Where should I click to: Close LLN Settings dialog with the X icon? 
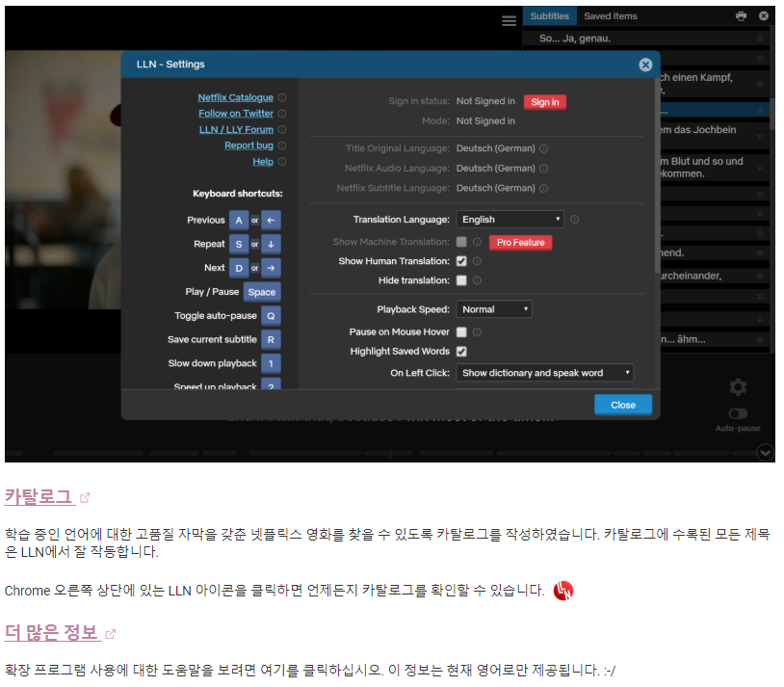coord(645,65)
